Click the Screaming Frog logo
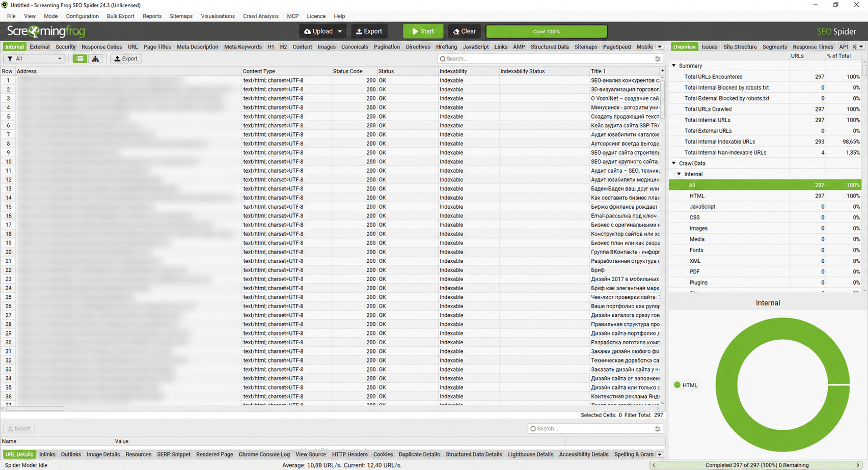Viewport: 868px width, 470px height. pyautogui.click(x=46, y=31)
